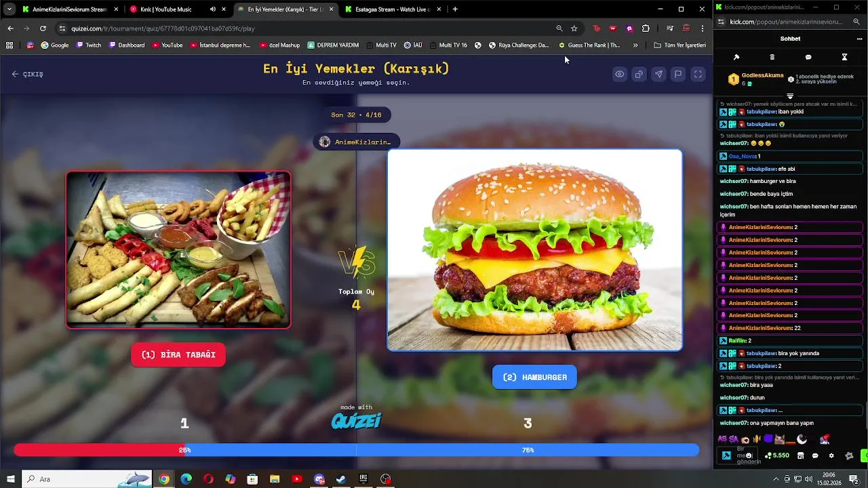Reload the quizei page

(43, 28)
